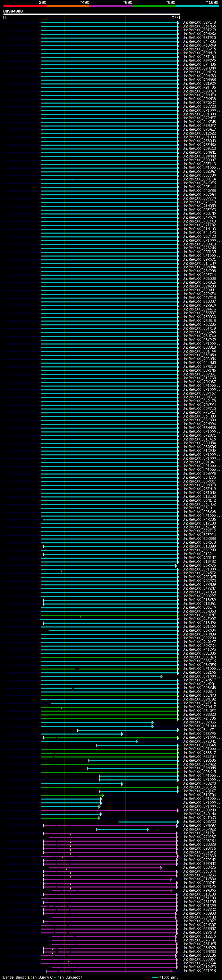Select the UniRef100_C5MAM1 label

pos(199,152)
